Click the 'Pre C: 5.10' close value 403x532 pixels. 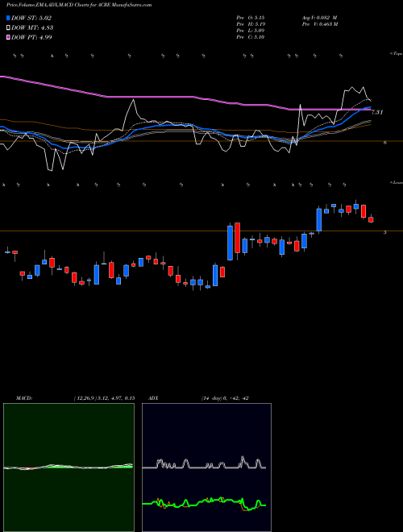pyautogui.click(x=251, y=37)
